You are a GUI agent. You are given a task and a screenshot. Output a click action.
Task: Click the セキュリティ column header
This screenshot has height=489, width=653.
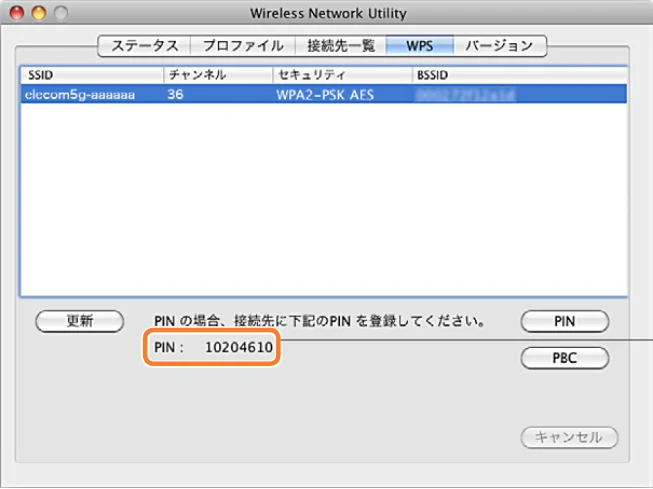point(342,75)
